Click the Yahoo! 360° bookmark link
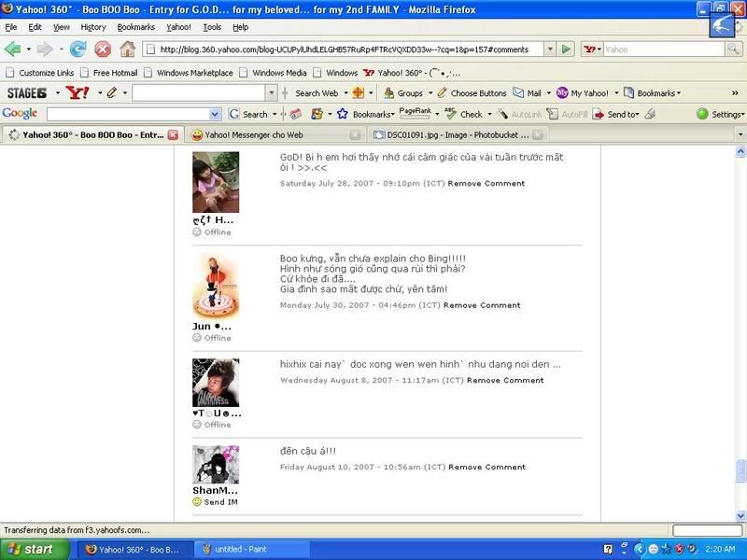The width and height of the screenshot is (747, 560). click(x=412, y=73)
